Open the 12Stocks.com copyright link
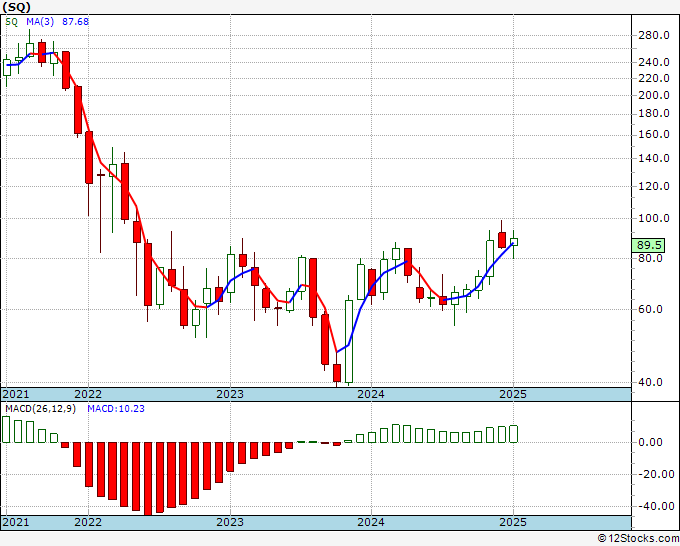Image resolution: width=680 pixels, height=546 pixels. click(638, 539)
